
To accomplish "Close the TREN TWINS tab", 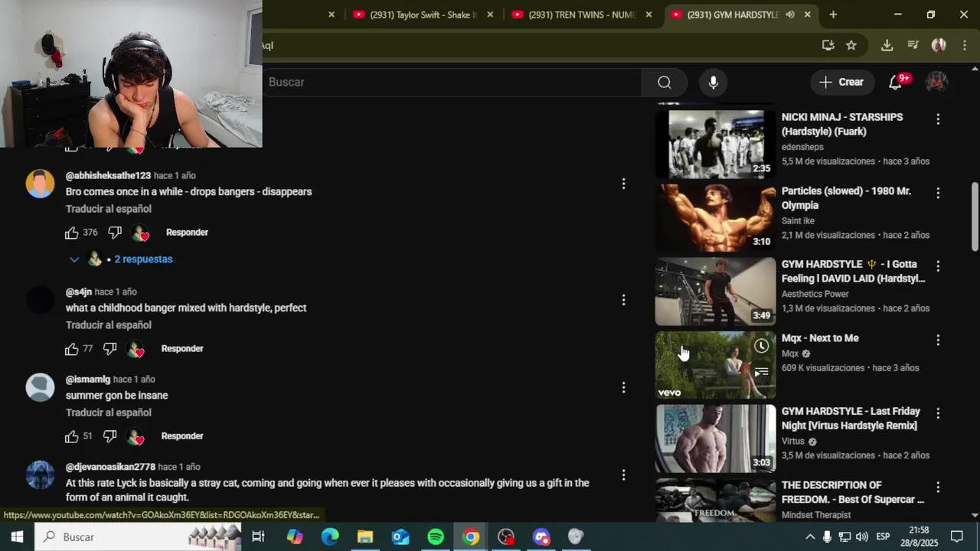I will tap(648, 15).
